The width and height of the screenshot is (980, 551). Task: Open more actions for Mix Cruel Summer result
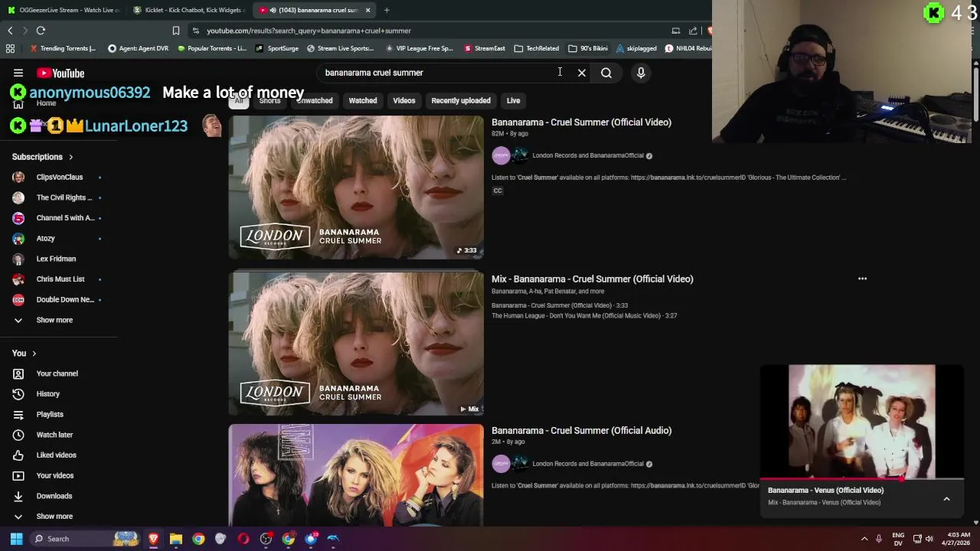(x=862, y=279)
